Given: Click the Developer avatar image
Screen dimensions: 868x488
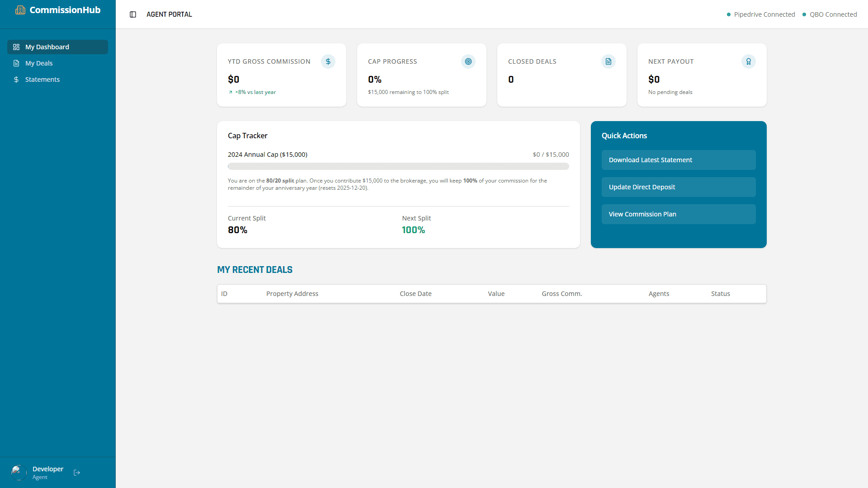Looking at the screenshot, I should [x=19, y=473].
